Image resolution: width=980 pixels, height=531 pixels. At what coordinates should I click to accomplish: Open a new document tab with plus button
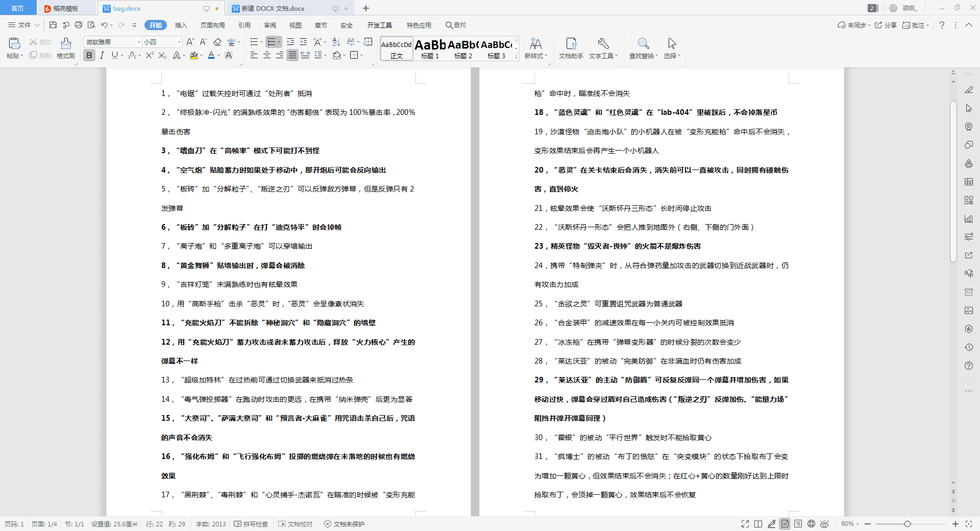pyautogui.click(x=366, y=8)
